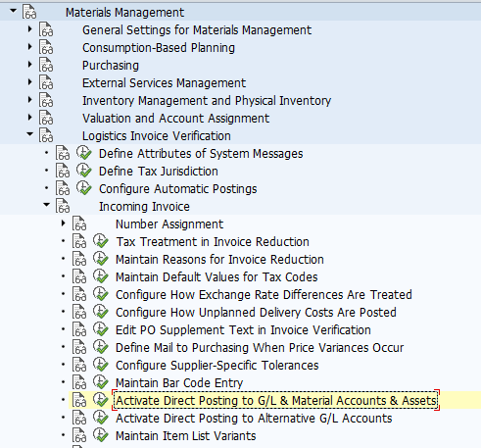
Task: Execute Activate Direct Posting to G/L & Material activity
Action: tap(101, 400)
